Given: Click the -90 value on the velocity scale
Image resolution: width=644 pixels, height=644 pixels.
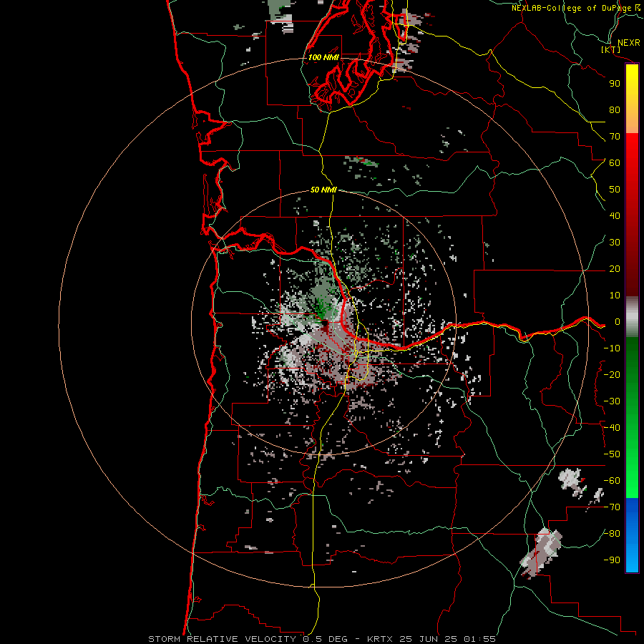Looking at the screenshot, I should (x=612, y=560).
